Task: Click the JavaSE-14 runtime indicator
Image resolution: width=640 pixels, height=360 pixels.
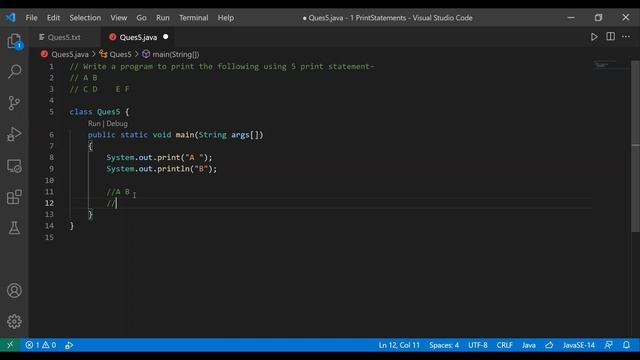Action: tap(578, 345)
